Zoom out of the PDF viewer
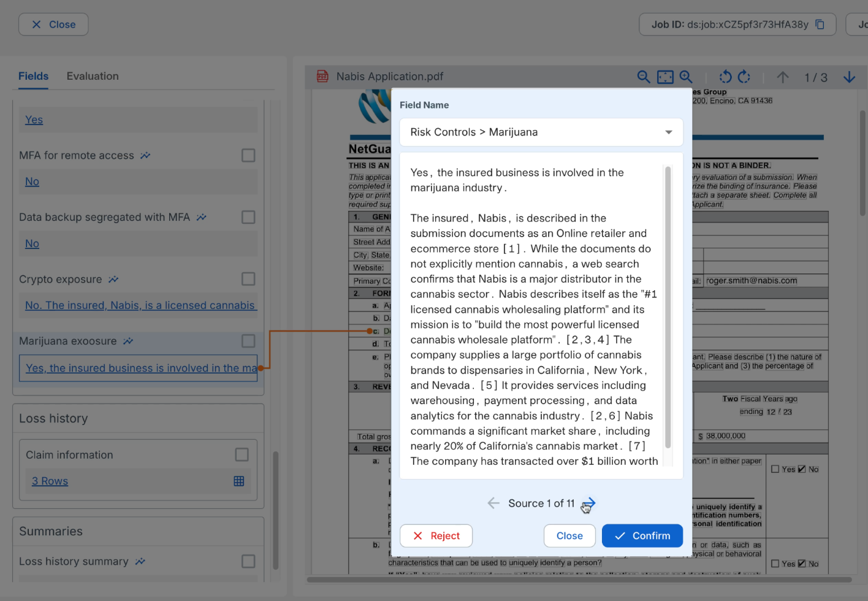 point(643,77)
